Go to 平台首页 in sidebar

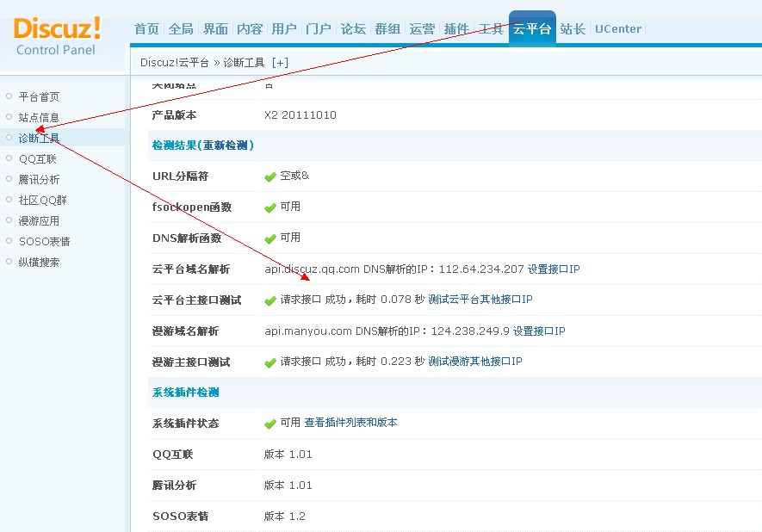[39, 96]
